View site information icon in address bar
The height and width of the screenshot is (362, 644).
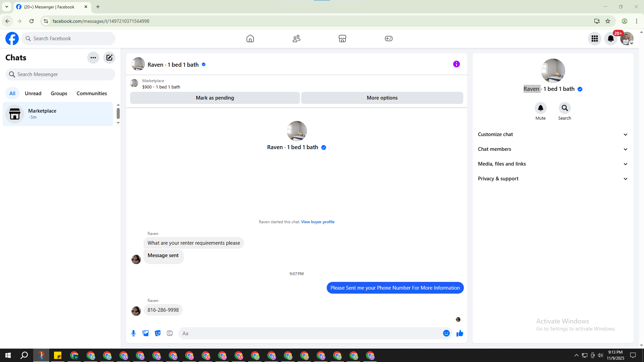tap(46, 21)
